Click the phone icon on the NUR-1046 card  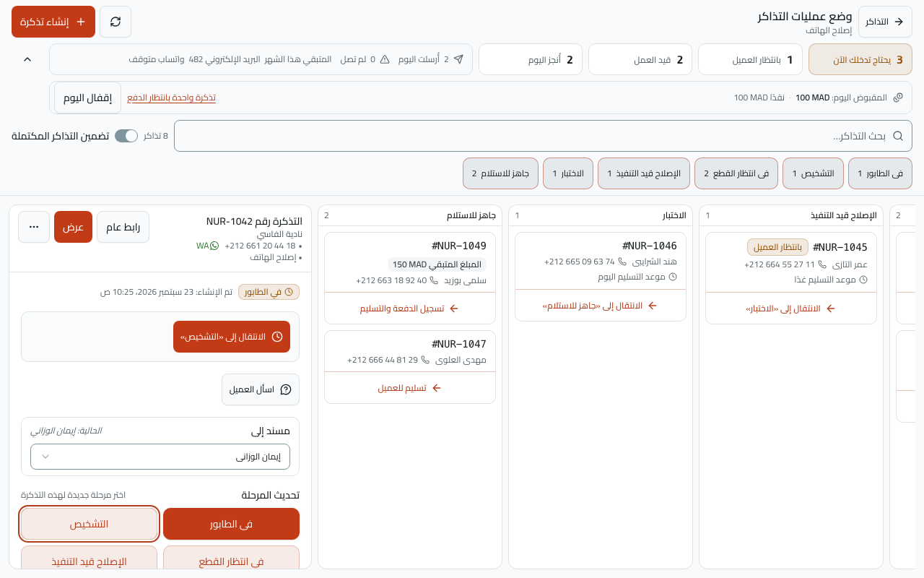pos(622,262)
